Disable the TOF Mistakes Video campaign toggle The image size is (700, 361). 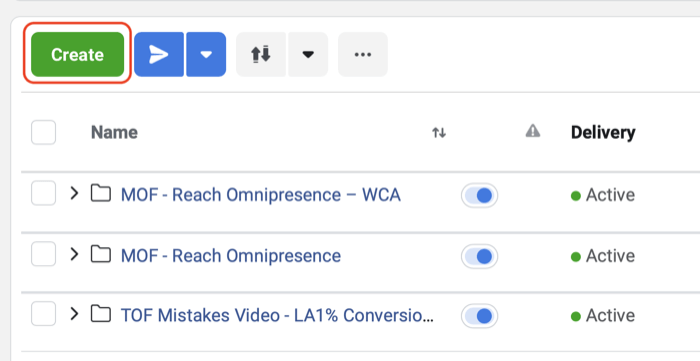coord(479,316)
